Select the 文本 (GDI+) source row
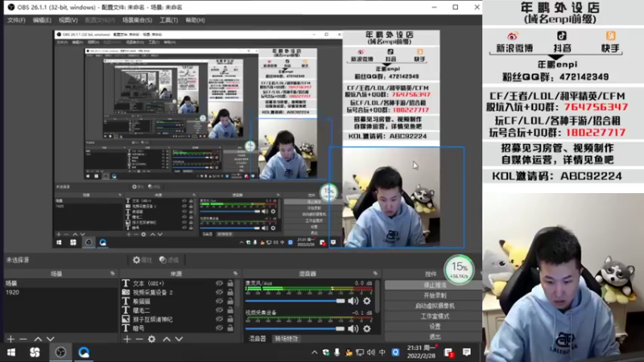Viewport: 644px width, 362px height. pyautogui.click(x=177, y=283)
